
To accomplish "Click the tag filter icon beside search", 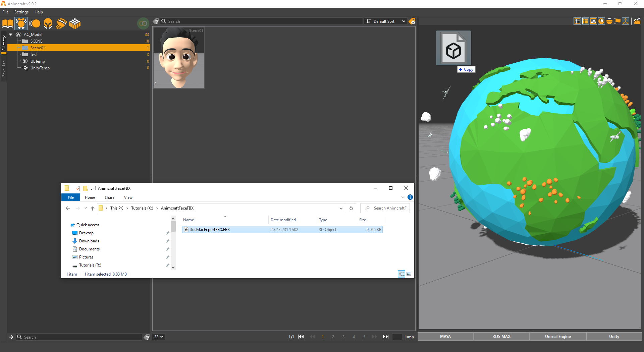I will [156, 21].
